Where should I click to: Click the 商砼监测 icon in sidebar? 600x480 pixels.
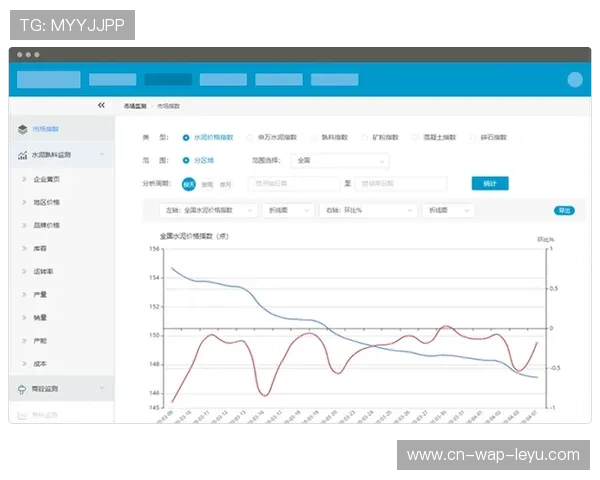23,388
